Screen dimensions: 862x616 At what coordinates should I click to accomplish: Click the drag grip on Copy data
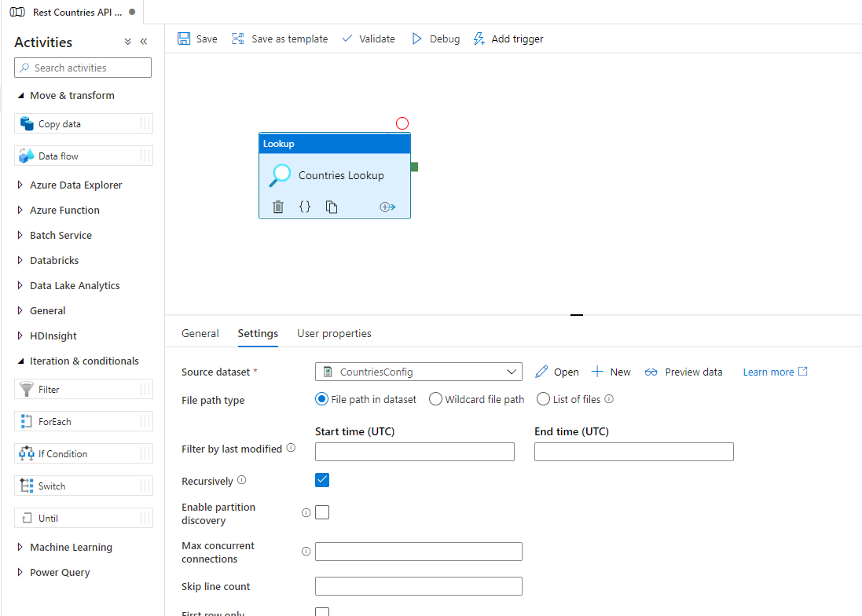pos(145,123)
